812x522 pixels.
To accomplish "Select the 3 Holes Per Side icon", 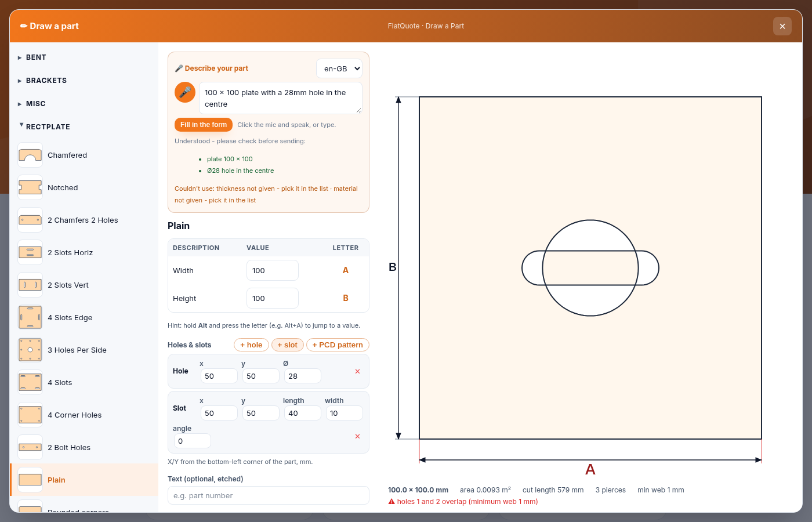I will pos(30,350).
